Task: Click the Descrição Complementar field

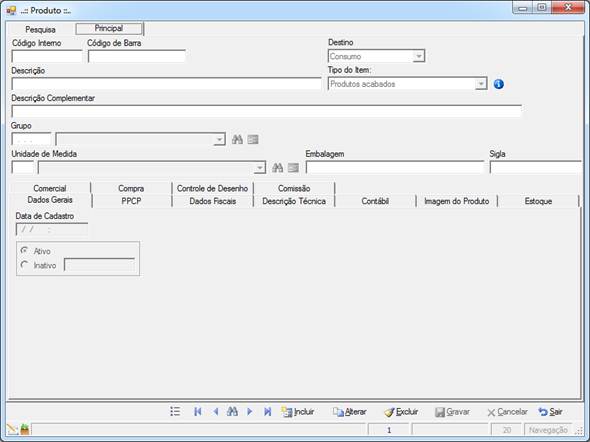Action: [267, 111]
